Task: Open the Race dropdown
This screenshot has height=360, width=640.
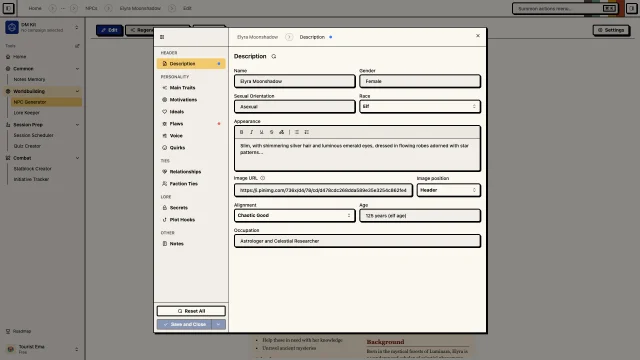Action: pyautogui.click(x=420, y=107)
